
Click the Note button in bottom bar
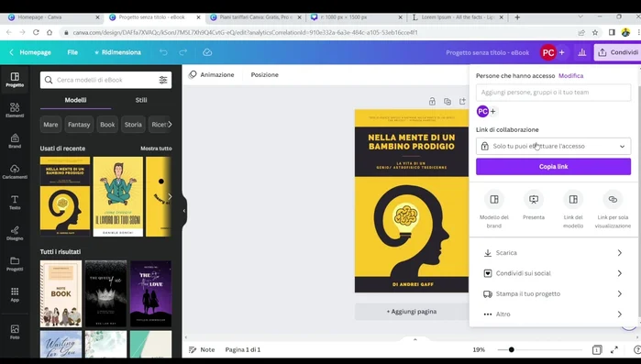coord(202,349)
